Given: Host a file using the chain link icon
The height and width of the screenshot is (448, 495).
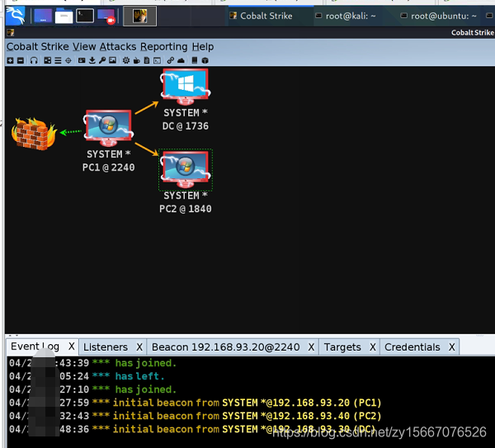Looking at the screenshot, I should pyautogui.click(x=171, y=60).
